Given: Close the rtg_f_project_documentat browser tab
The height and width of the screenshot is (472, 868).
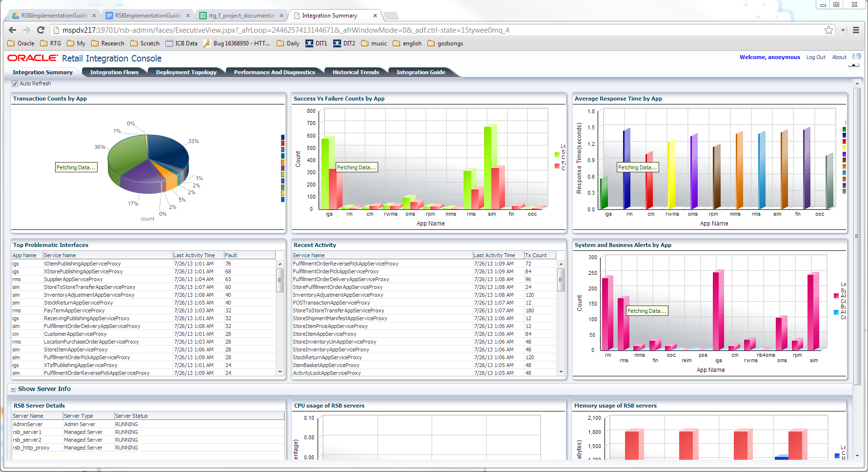Looking at the screenshot, I should coord(282,16).
